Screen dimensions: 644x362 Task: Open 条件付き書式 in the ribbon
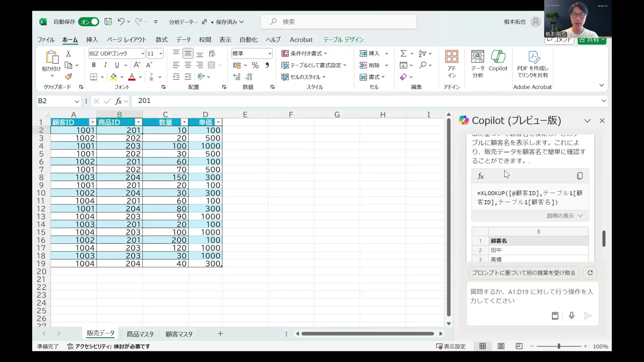pos(304,53)
